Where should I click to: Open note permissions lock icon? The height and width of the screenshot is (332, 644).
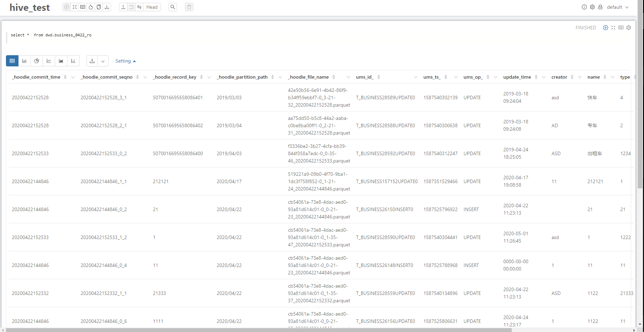click(x=600, y=7)
